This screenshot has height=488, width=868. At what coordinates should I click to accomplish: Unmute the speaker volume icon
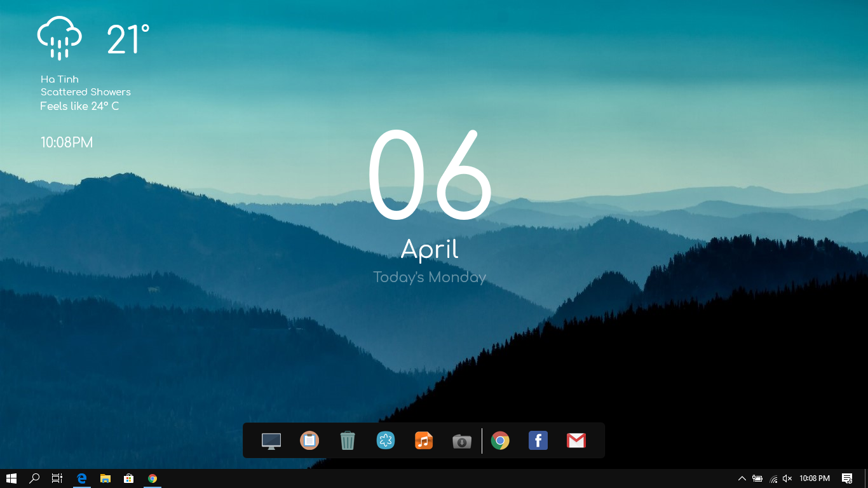787,478
